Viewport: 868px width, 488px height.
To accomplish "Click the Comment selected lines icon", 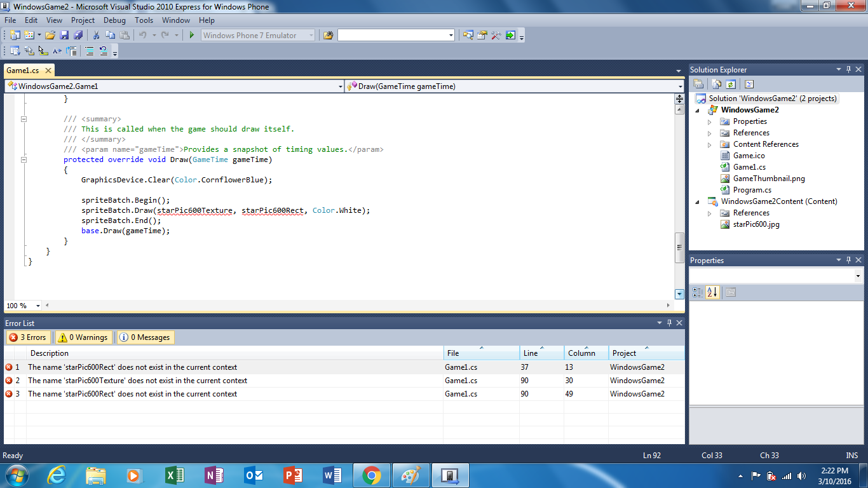I will tap(90, 51).
